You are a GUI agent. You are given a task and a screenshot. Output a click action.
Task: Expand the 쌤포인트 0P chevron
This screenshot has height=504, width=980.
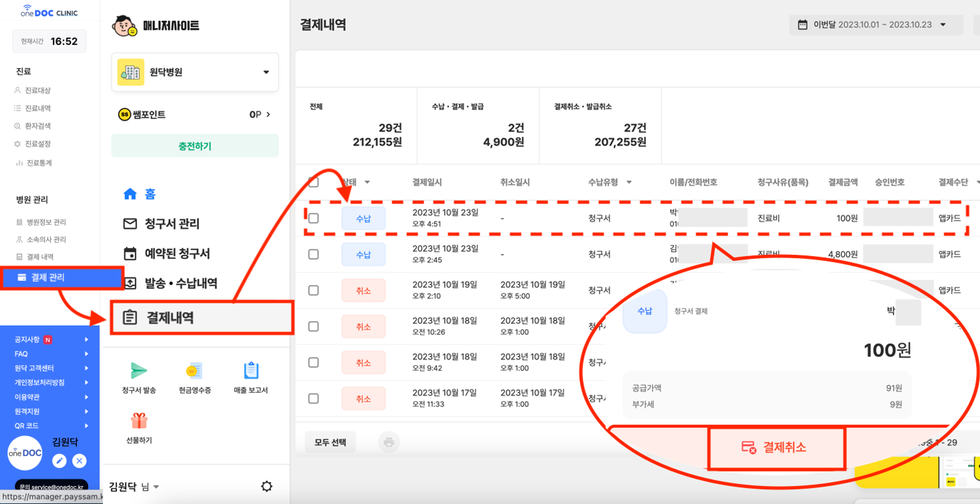(x=268, y=115)
